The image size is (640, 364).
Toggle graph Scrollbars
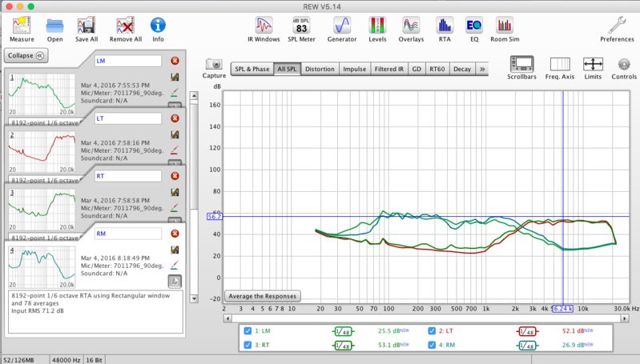[521, 68]
